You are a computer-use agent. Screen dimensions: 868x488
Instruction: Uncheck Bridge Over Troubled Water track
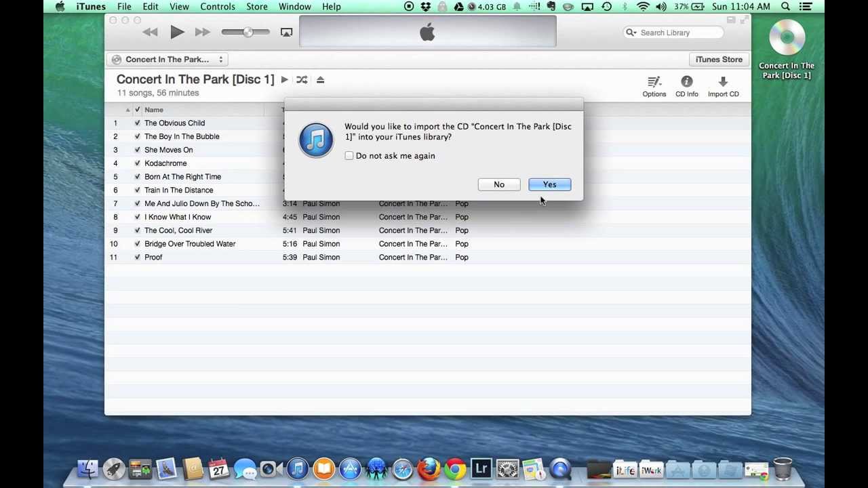pos(138,244)
